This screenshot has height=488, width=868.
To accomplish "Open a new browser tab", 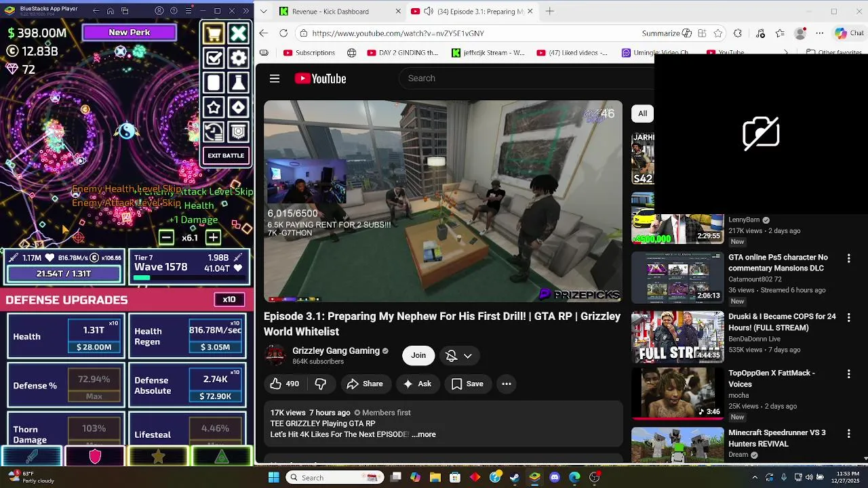I will coord(550,12).
